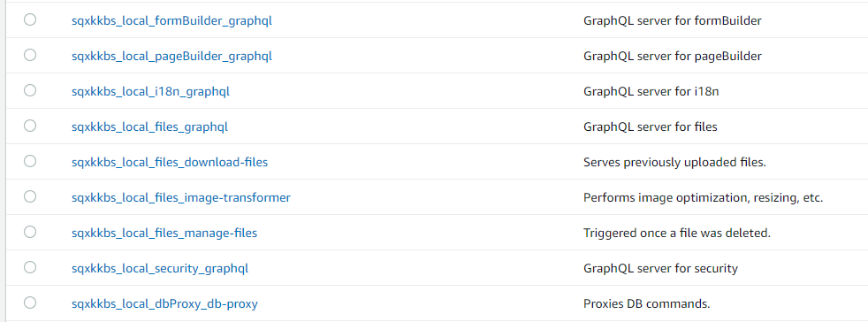The height and width of the screenshot is (322, 868).
Task: Open sqxkkbs_local_pageBuilder_graphql function link
Action: click(171, 57)
